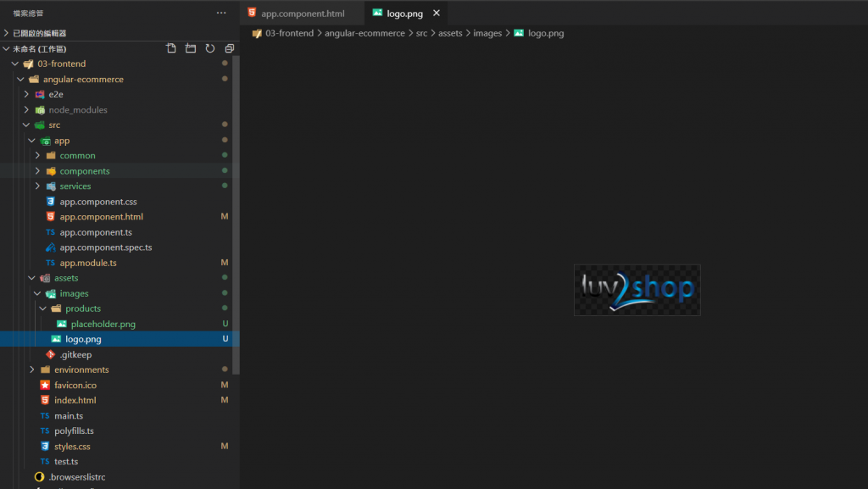Click the TS icon beside main.ts
This screenshot has height=489, width=868.
pyautogui.click(x=45, y=415)
